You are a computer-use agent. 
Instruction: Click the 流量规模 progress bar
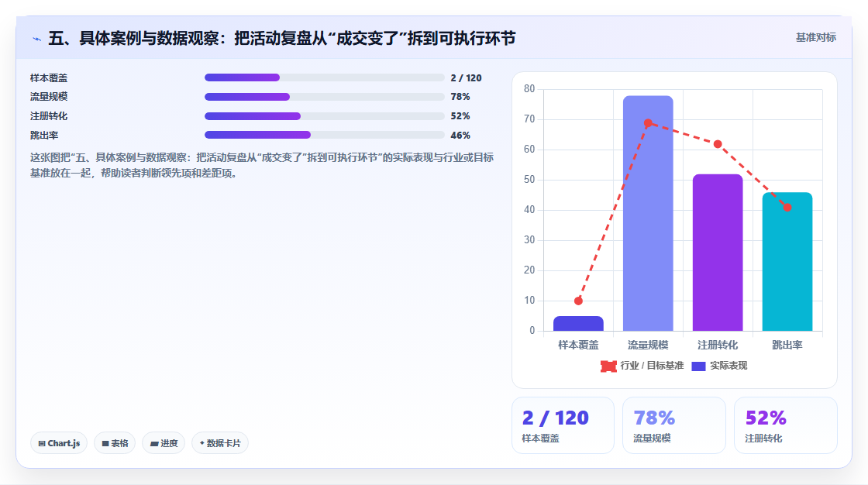pyautogui.click(x=325, y=97)
